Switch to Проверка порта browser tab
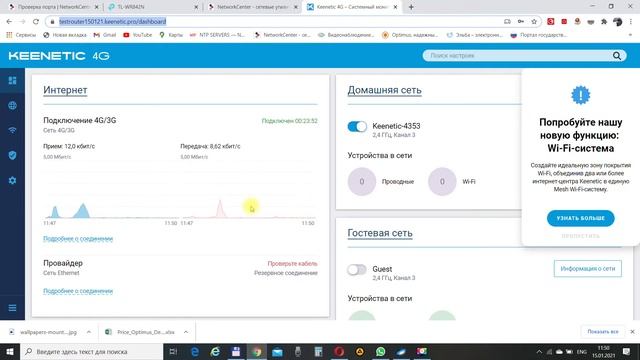The height and width of the screenshot is (360, 640). pyautogui.click(x=54, y=7)
